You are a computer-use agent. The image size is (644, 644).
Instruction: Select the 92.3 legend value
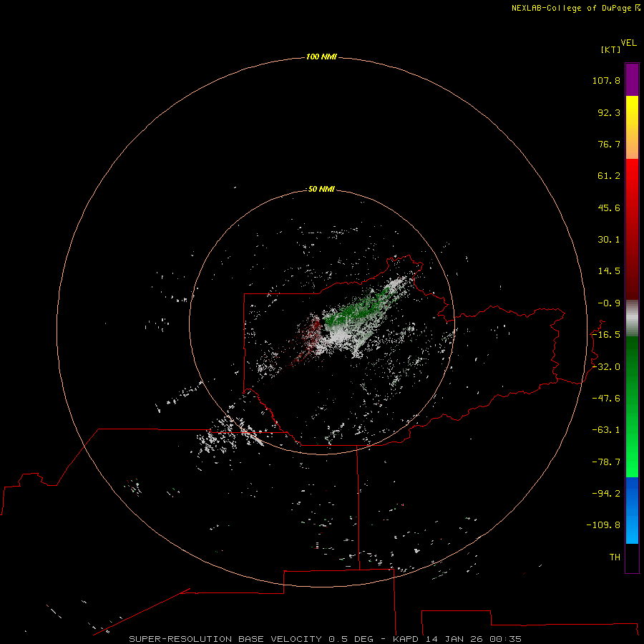(609, 112)
